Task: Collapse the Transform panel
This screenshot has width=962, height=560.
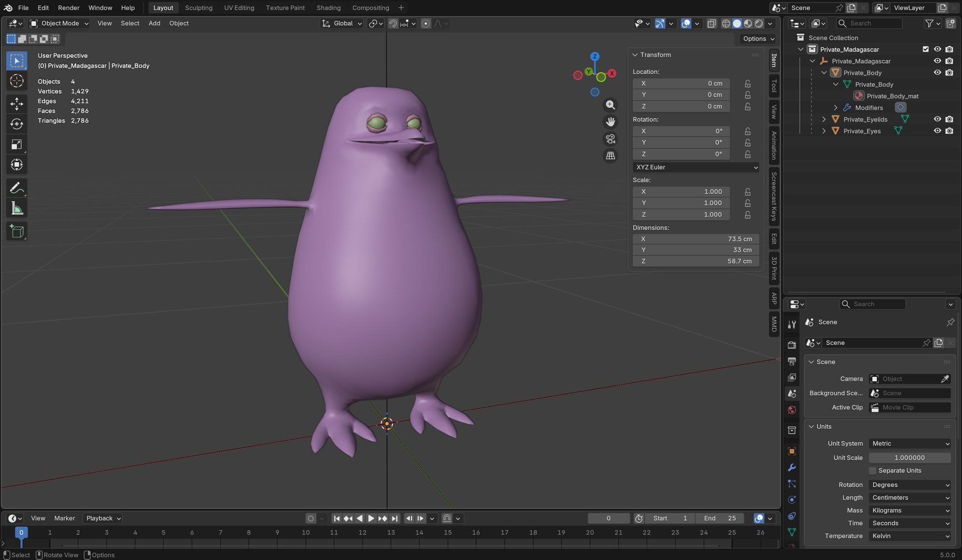Action: [x=635, y=55]
